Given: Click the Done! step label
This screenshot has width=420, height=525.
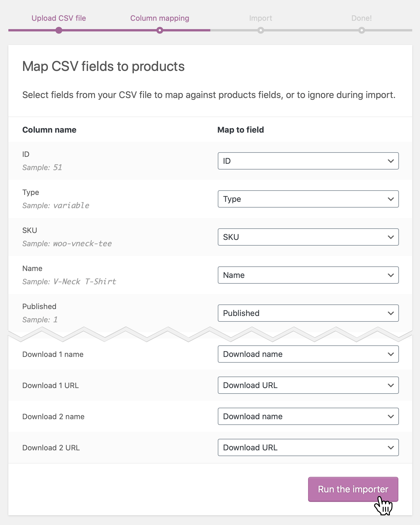Looking at the screenshot, I should coord(361,18).
